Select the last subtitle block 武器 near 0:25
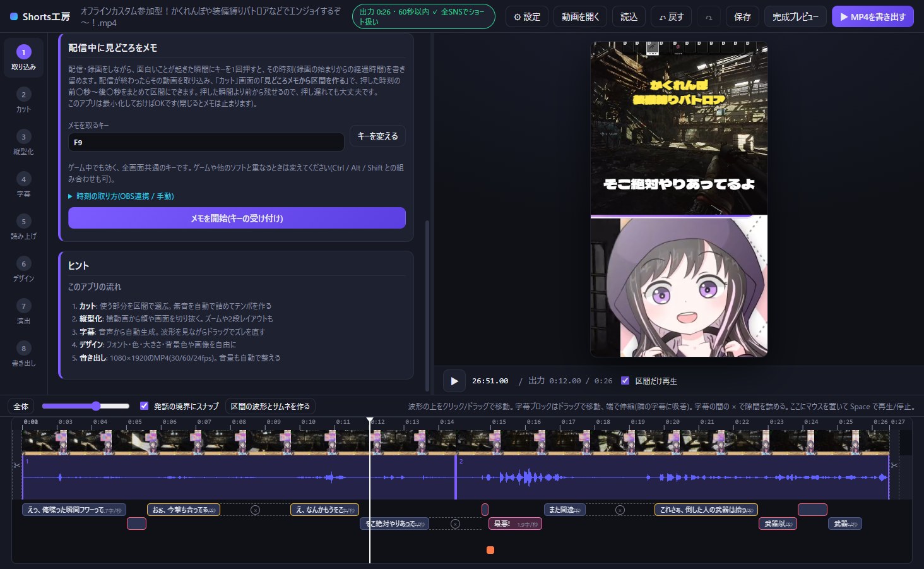Screen dimensions: 924x569 pyautogui.click(x=844, y=524)
